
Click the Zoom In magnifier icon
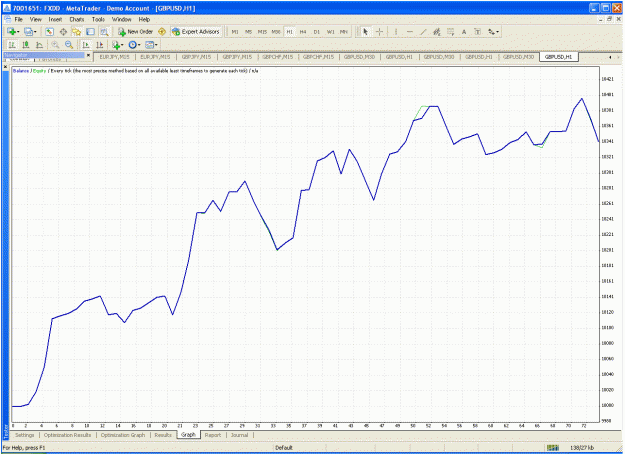[55, 45]
